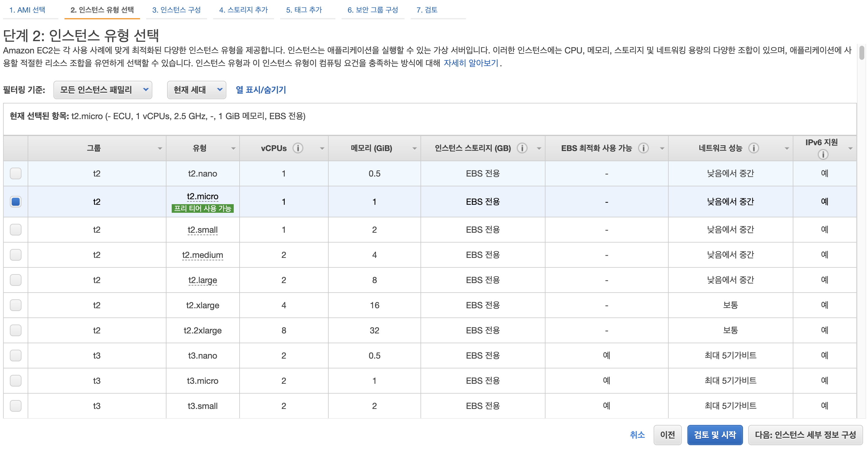868x455 pixels.
Task: Click the 검토 및 시작 button
Action: [715, 435]
